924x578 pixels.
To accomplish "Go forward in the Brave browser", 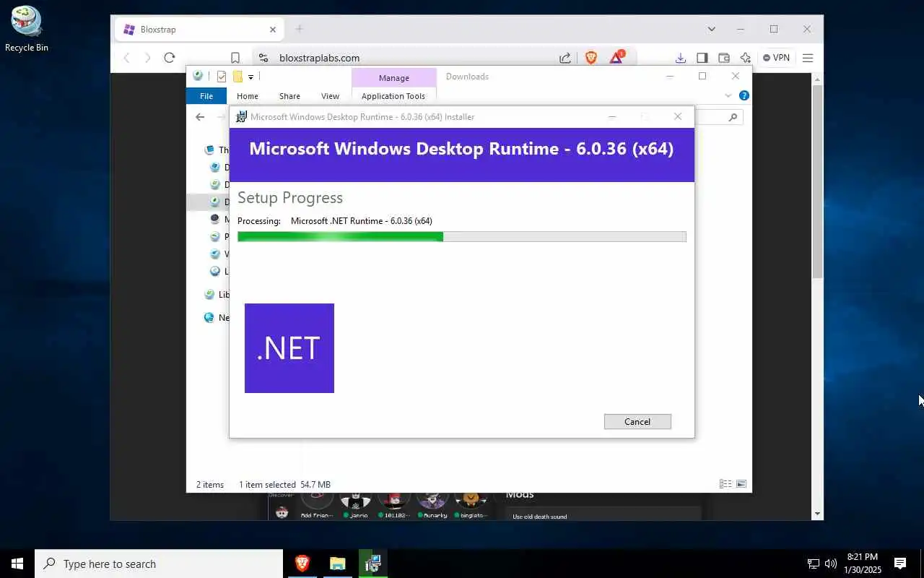I will (x=147, y=58).
